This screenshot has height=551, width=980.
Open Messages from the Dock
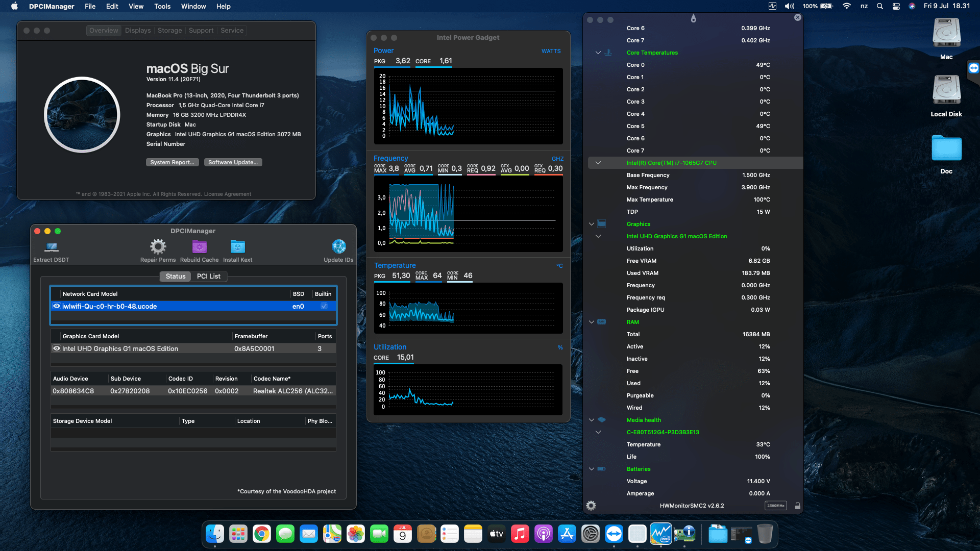285,534
